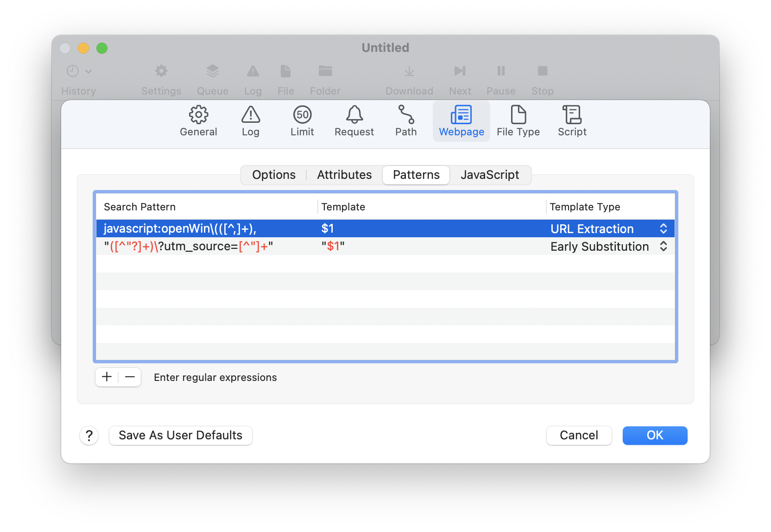The width and height of the screenshot is (771, 532).
Task: Open the File Type settings pane
Action: pos(518,121)
